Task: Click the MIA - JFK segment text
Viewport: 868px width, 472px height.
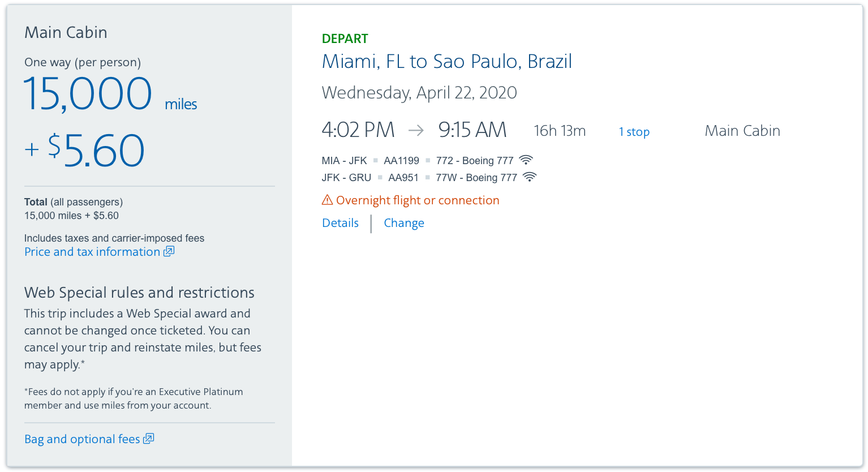Action: 344,161
